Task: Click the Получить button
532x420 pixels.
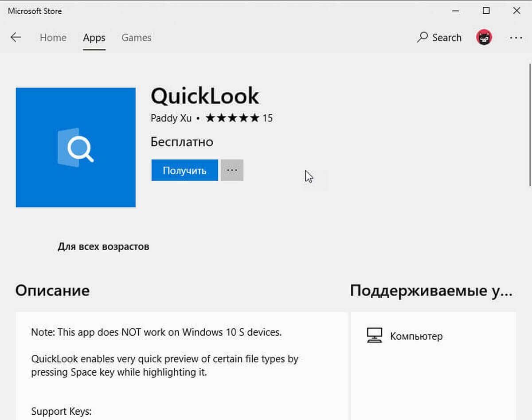Action: pyautogui.click(x=184, y=170)
